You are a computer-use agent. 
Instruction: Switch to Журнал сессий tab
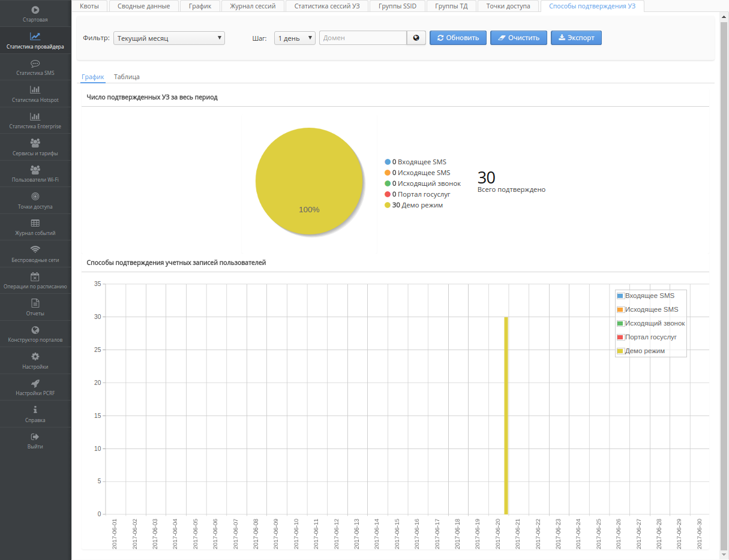253,6
